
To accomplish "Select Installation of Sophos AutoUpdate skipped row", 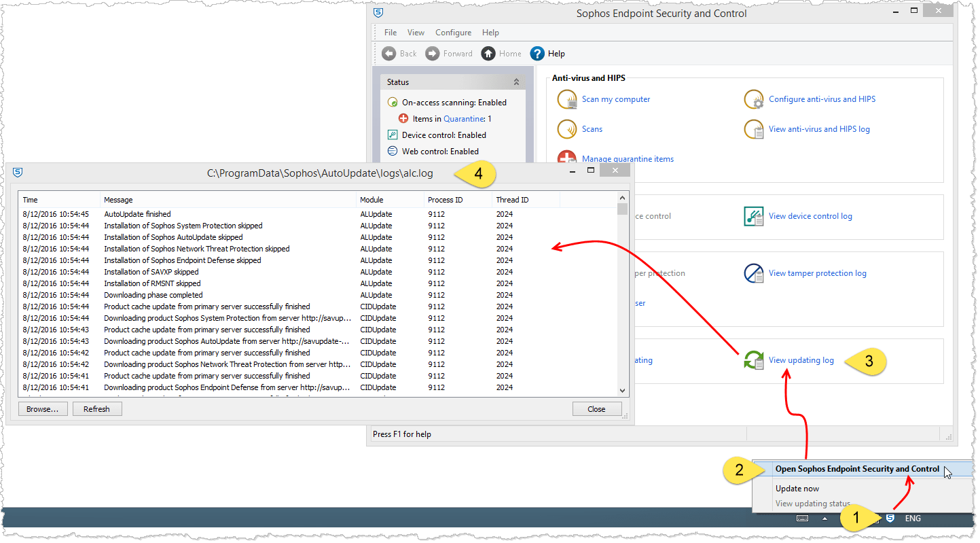I will coord(318,237).
